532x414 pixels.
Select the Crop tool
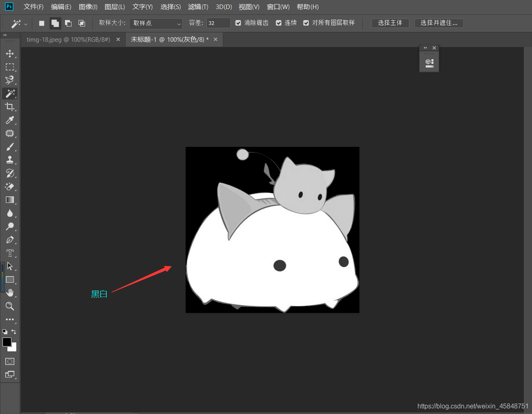pyautogui.click(x=10, y=107)
